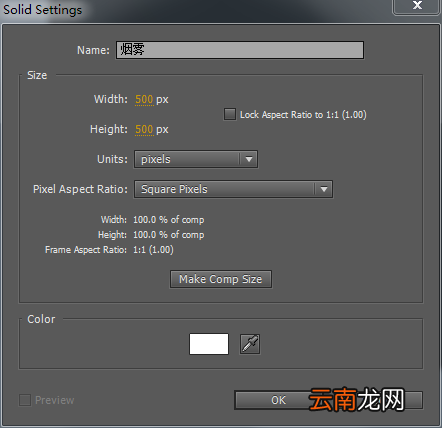The image size is (442, 428).
Task: Confirm with the OK button
Action: [278, 400]
